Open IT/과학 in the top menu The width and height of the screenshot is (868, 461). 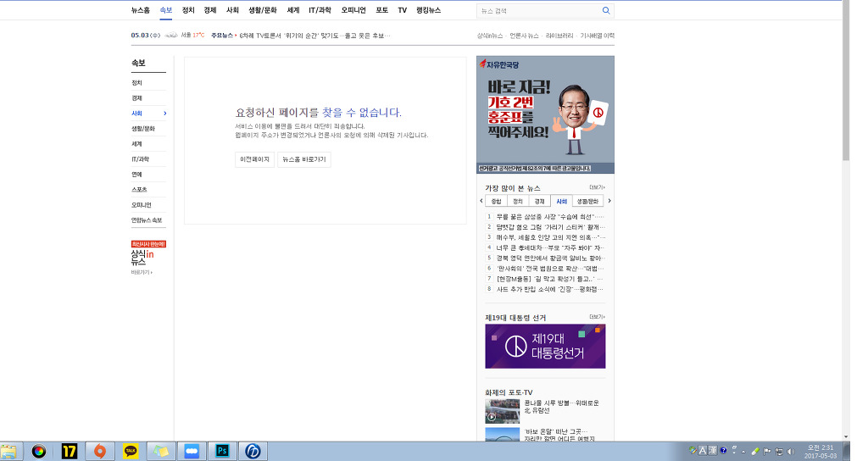tap(320, 10)
